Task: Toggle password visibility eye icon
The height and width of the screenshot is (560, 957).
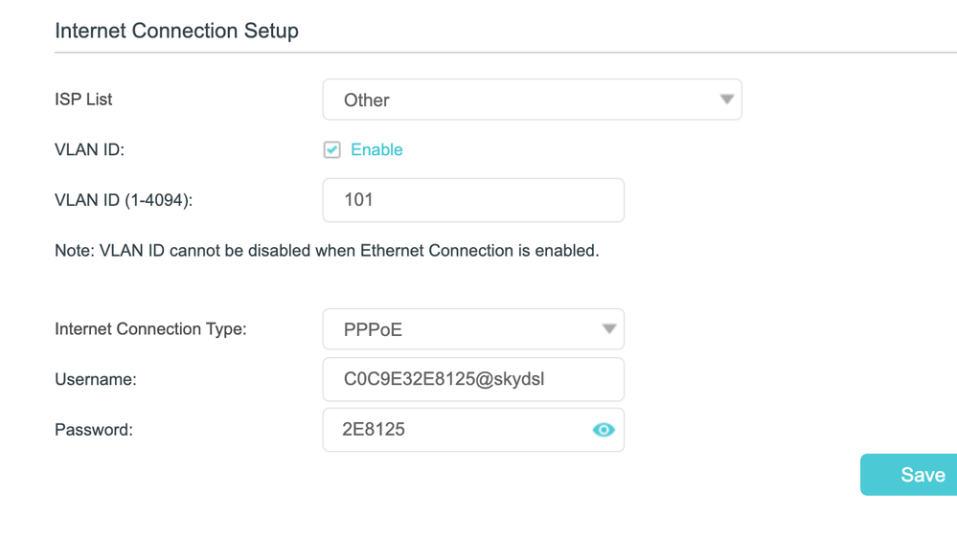Action: (603, 430)
